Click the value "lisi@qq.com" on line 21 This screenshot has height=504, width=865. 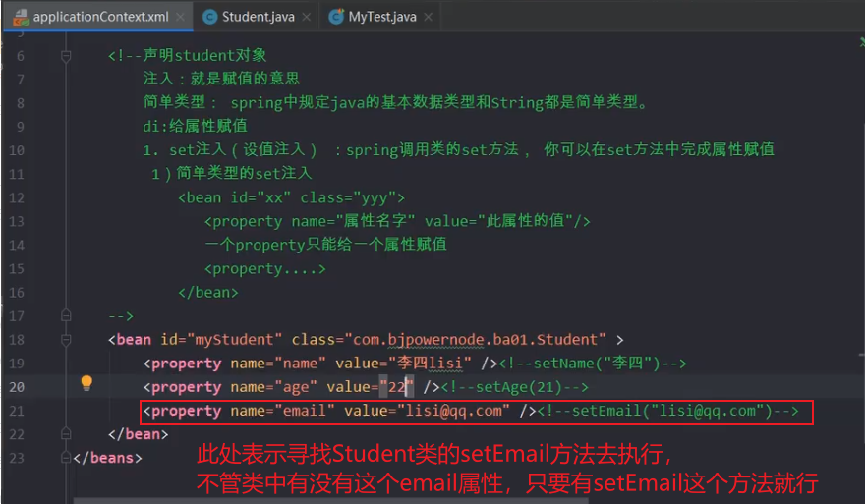tap(453, 411)
